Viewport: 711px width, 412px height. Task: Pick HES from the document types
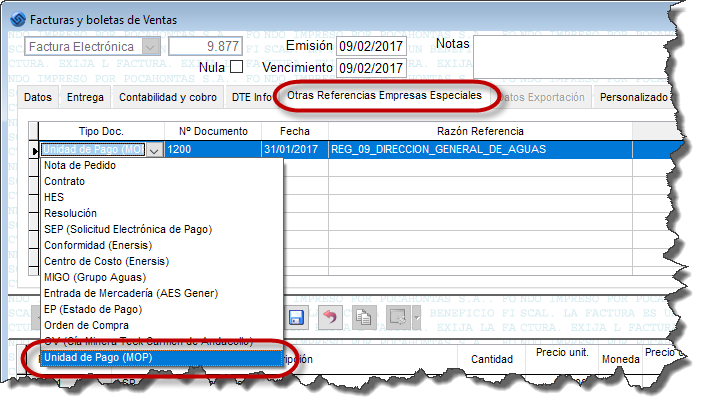[162, 197]
